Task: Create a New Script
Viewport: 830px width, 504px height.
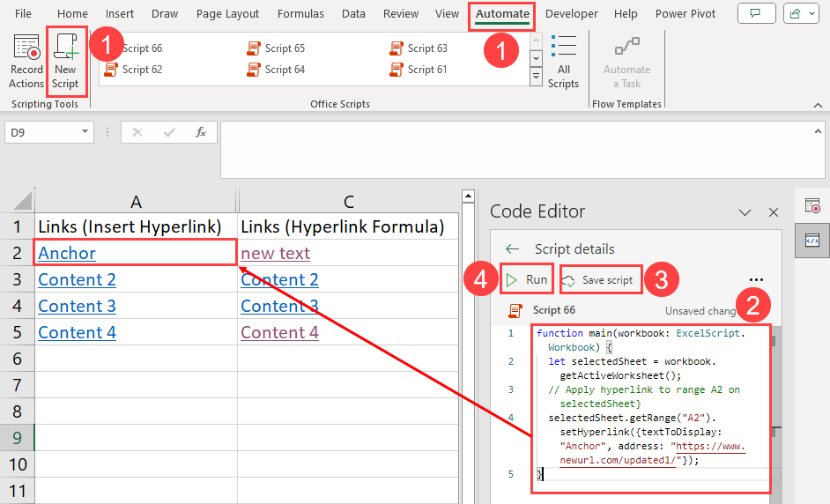Action: coord(65,62)
